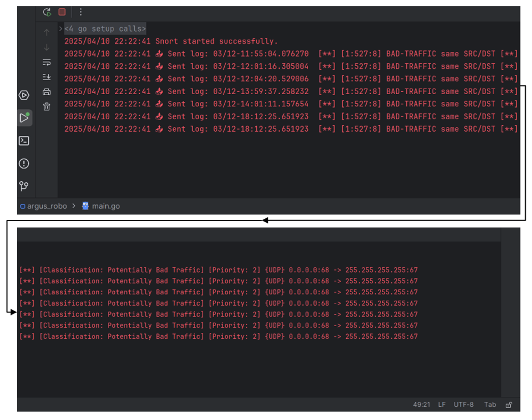The height and width of the screenshot is (420, 532).
Task: Click the main.go breadcrumb item
Action: pyautogui.click(x=106, y=206)
